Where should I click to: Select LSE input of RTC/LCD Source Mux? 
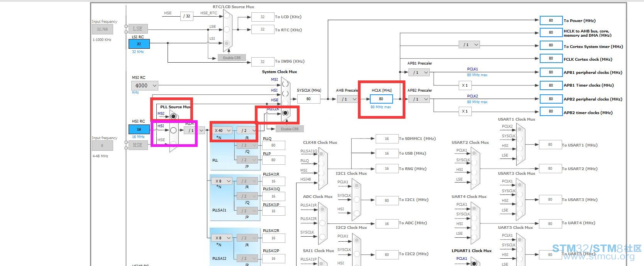pyautogui.click(x=227, y=29)
